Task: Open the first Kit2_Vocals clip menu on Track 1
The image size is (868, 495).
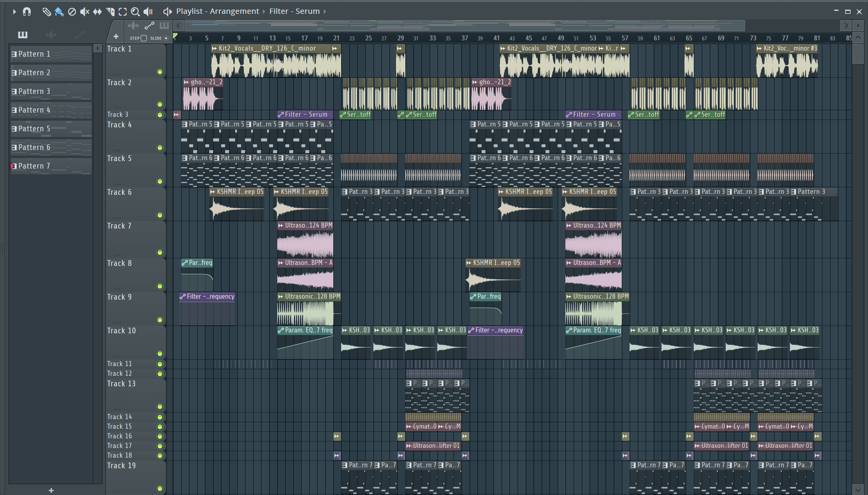Action: pos(214,48)
